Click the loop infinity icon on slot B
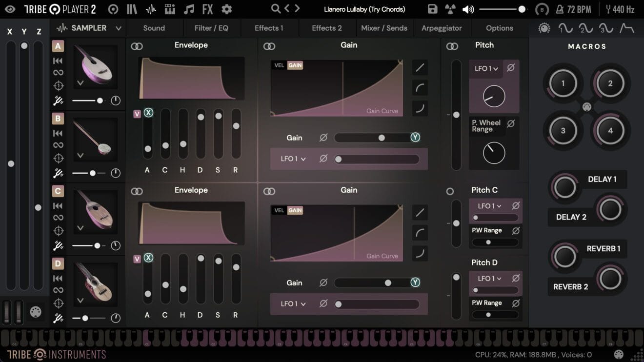 [59, 145]
